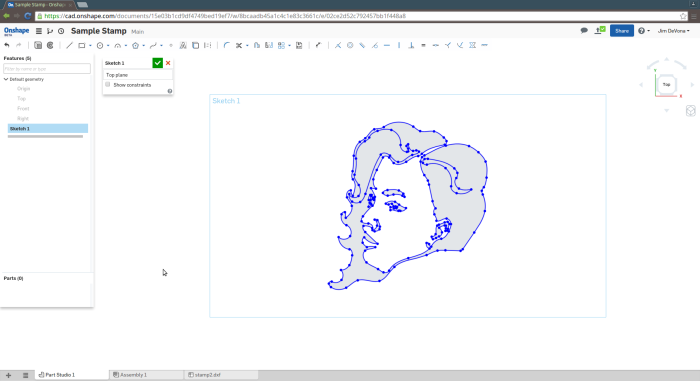Open the versions and branches panel
The height and width of the screenshot is (381, 700).
pyautogui.click(x=50, y=31)
